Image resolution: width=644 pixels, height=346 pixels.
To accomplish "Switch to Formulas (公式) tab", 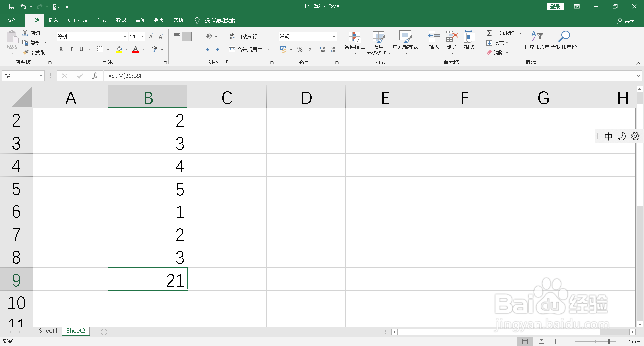I will 102,20.
